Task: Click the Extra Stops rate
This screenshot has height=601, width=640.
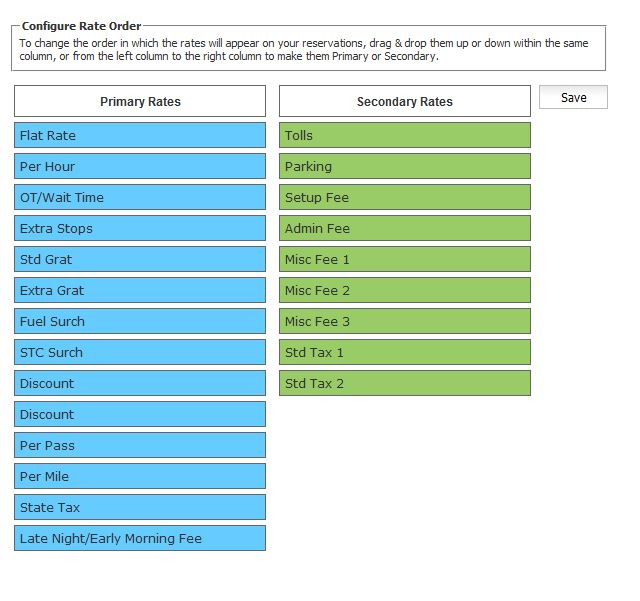Action: 140,228
